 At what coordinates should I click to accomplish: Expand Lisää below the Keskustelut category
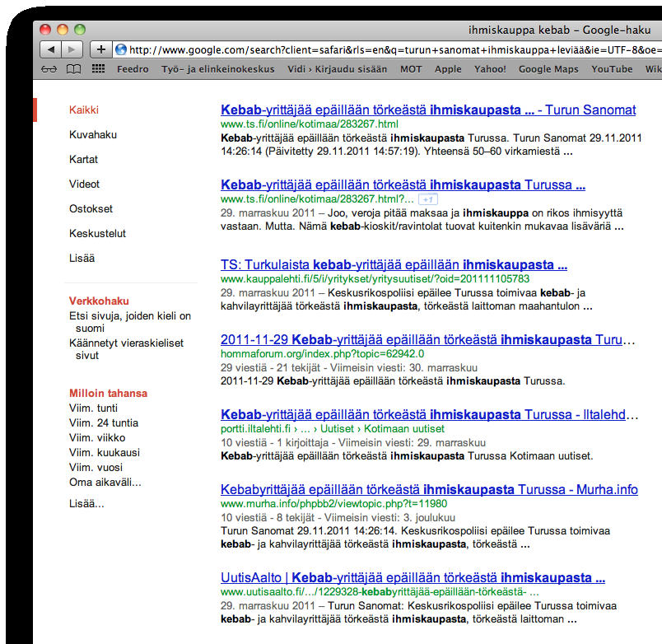tap(82, 258)
